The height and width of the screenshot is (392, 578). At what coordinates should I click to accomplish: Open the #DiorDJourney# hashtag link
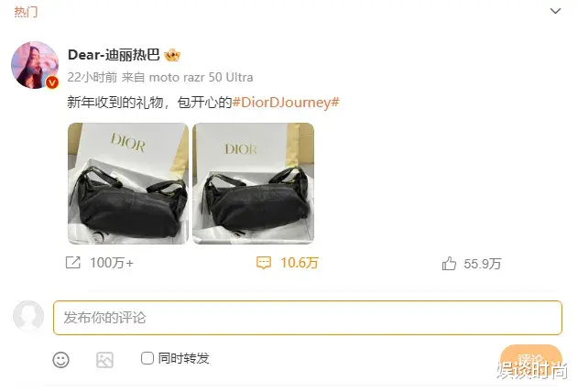pos(286,102)
